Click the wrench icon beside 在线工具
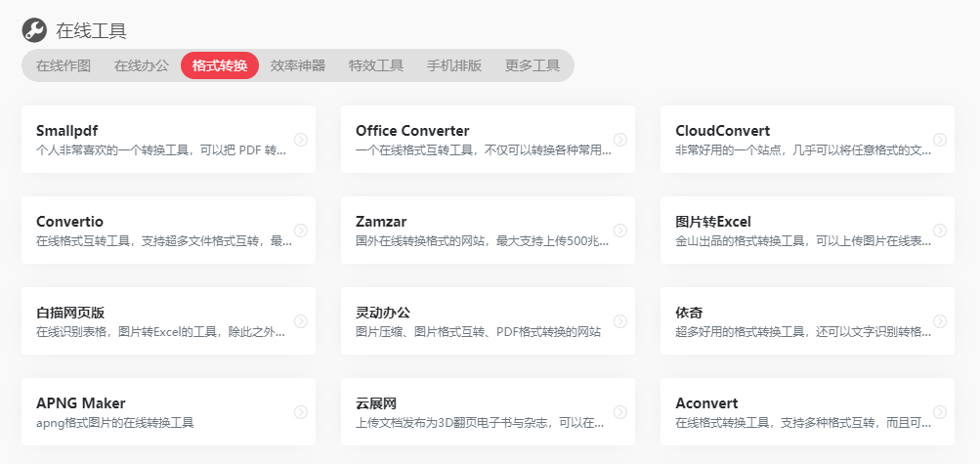Image resolution: width=980 pixels, height=464 pixels. click(34, 30)
